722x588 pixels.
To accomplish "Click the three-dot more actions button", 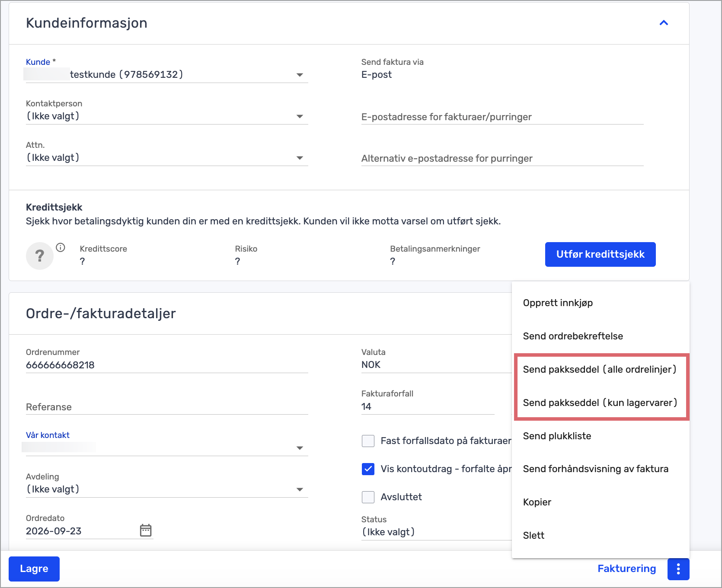I will pyautogui.click(x=678, y=569).
